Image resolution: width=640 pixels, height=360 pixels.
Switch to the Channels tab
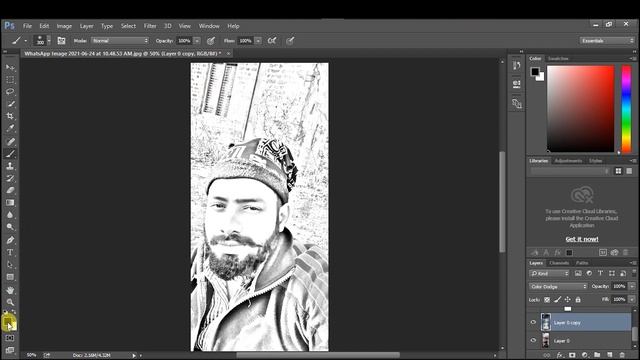[559, 263]
